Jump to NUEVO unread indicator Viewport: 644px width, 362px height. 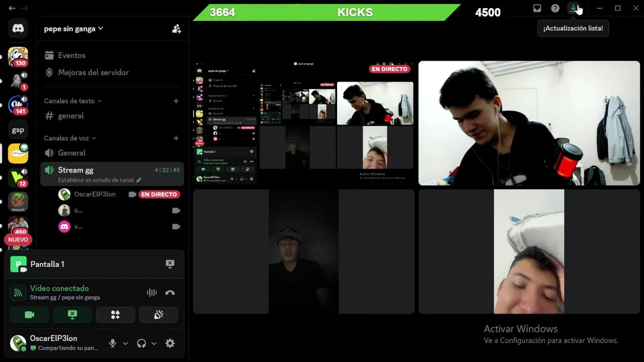click(18, 240)
